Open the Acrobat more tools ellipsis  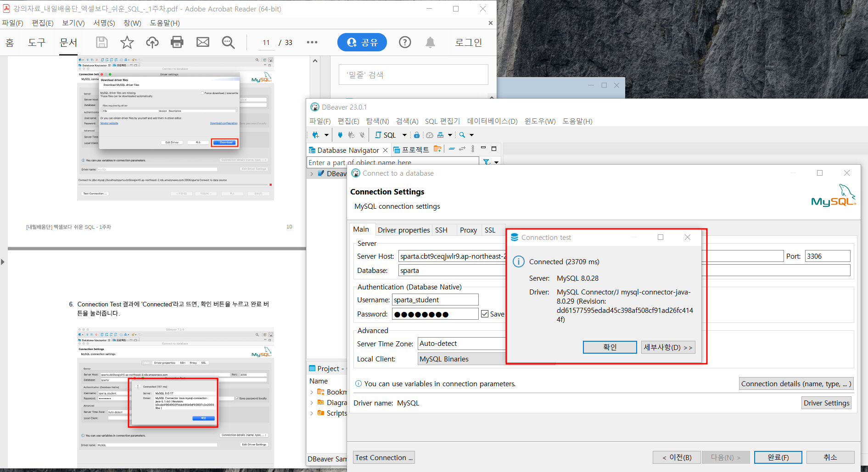[x=312, y=43]
